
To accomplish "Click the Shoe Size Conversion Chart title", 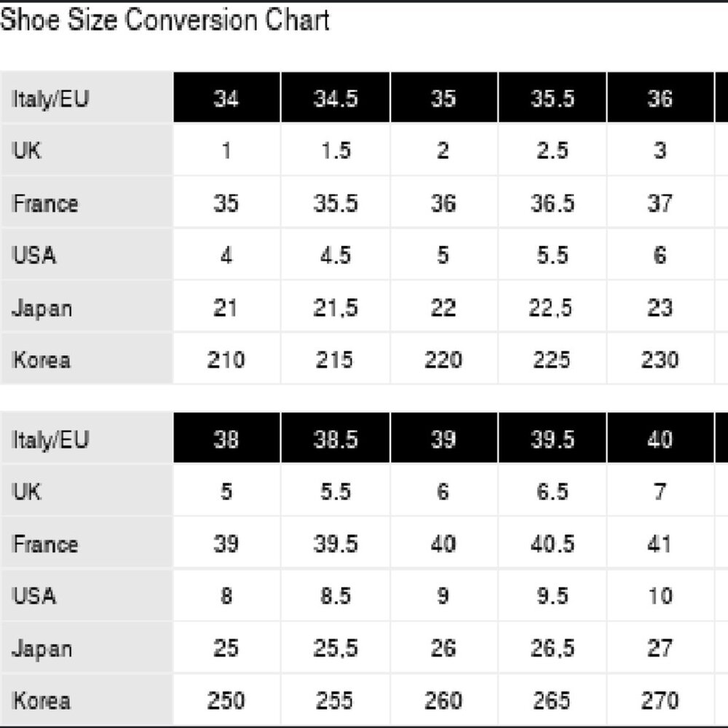I will [x=165, y=20].
